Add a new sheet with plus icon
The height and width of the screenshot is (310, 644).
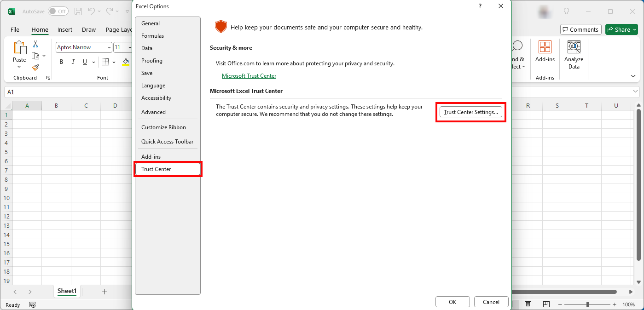click(x=104, y=292)
